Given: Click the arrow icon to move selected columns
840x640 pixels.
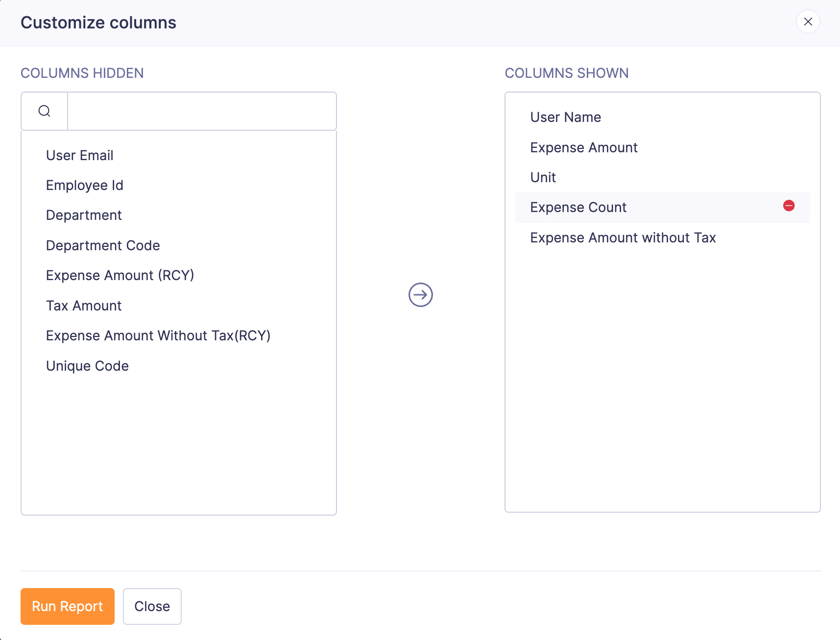Looking at the screenshot, I should click(x=420, y=294).
